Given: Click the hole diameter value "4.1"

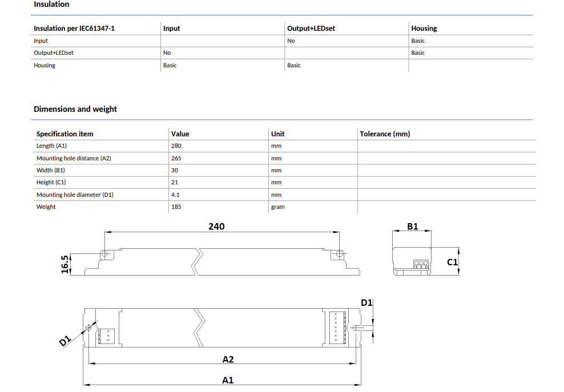Looking at the screenshot, I should (175, 195).
